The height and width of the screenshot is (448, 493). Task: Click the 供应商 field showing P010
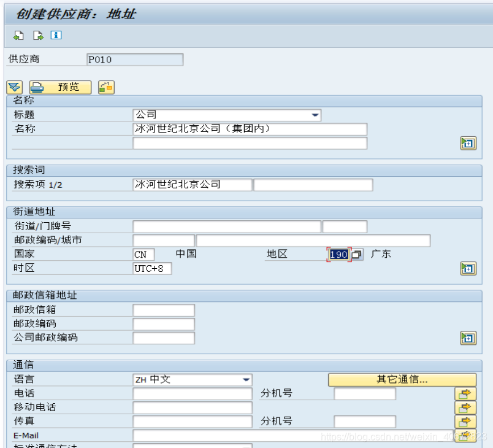click(x=135, y=60)
